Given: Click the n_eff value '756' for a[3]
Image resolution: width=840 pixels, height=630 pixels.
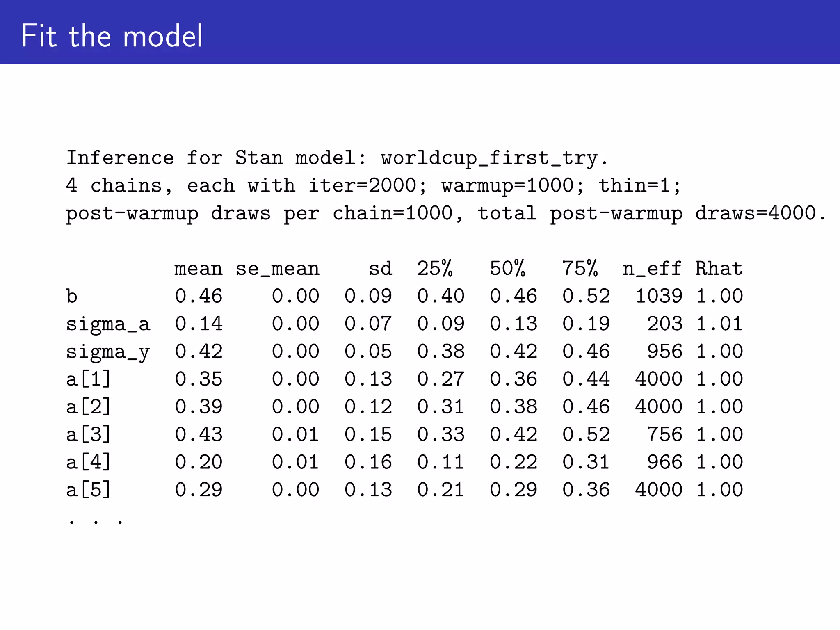Looking at the screenshot, I should (665, 434).
